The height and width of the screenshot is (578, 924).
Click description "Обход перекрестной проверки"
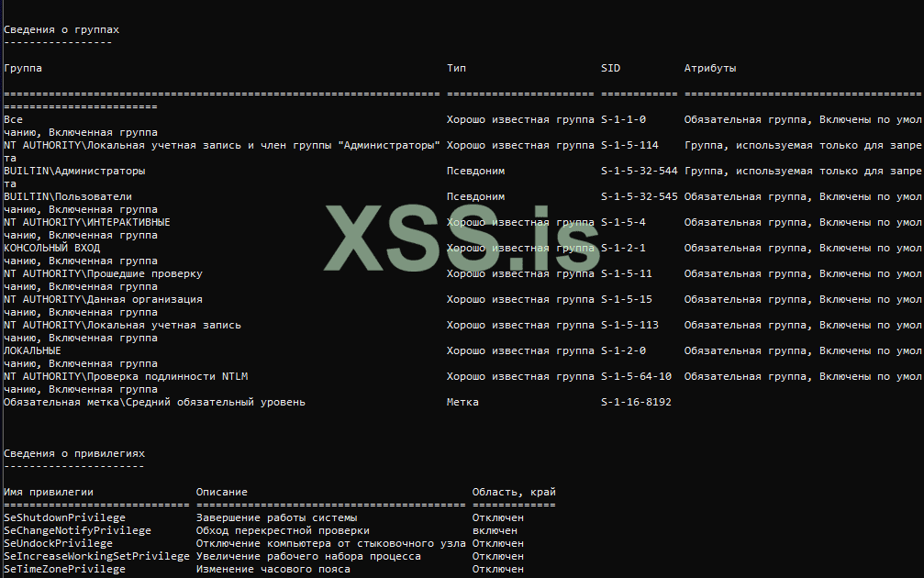(283, 531)
